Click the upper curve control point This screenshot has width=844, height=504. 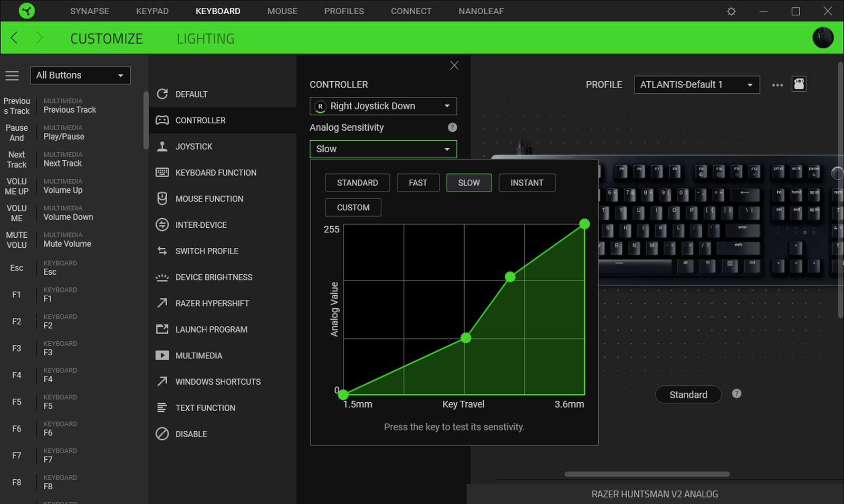pyautogui.click(x=510, y=277)
